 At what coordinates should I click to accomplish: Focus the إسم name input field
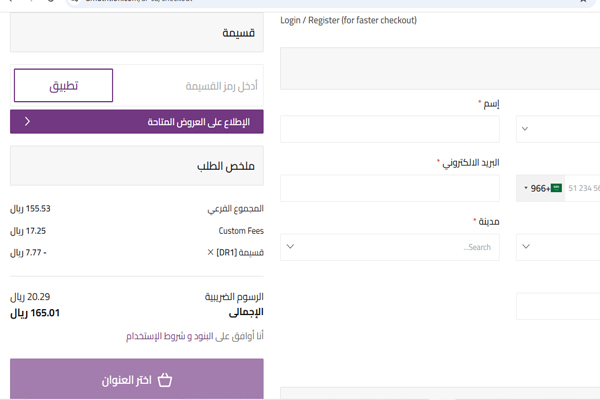point(389,129)
